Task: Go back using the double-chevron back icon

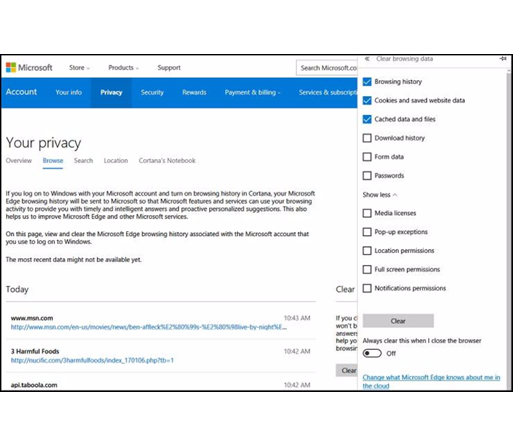Action: [x=367, y=59]
